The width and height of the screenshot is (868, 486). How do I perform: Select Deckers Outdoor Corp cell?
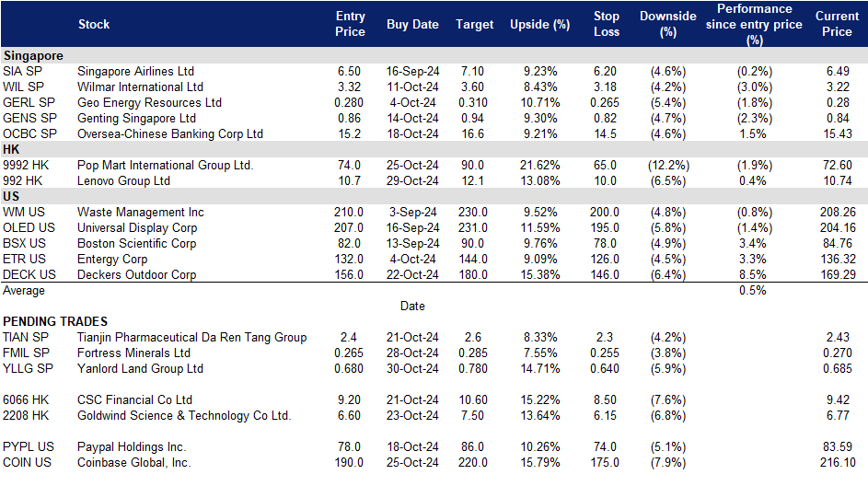(137, 275)
